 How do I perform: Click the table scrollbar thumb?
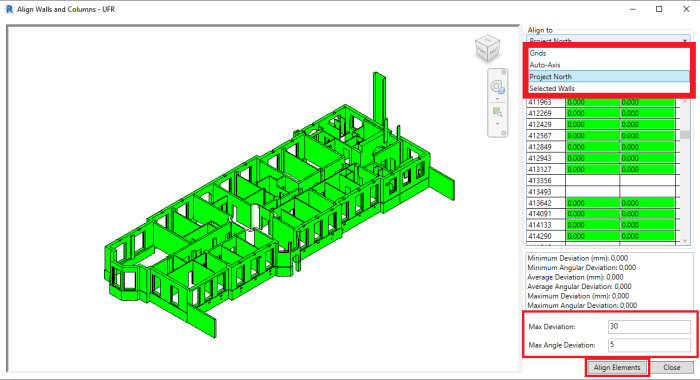685,134
